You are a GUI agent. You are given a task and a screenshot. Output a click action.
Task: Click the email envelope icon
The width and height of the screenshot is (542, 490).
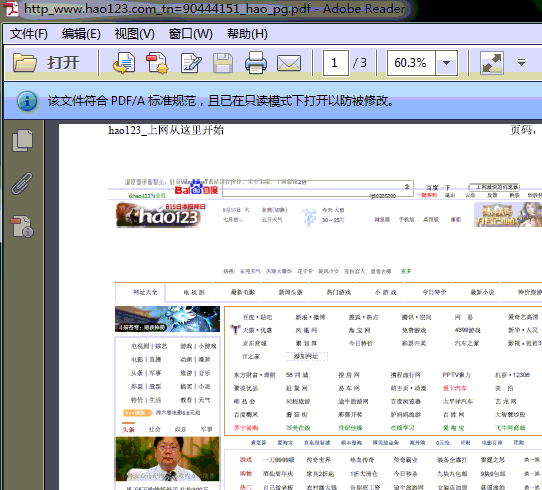coord(289,63)
